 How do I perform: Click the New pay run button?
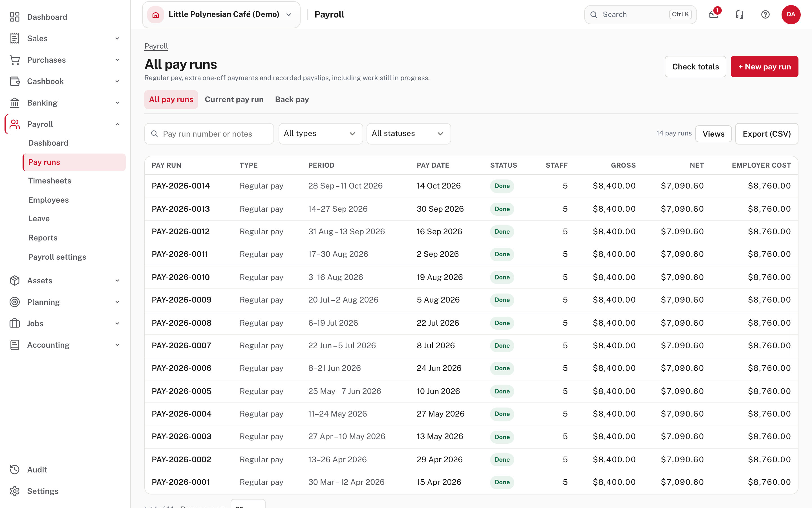[764, 67]
